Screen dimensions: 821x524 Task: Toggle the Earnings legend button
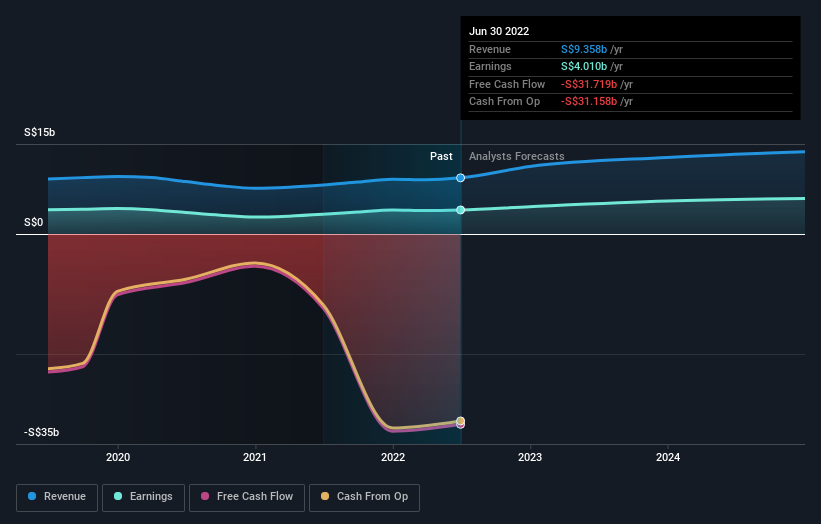click(143, 497)
